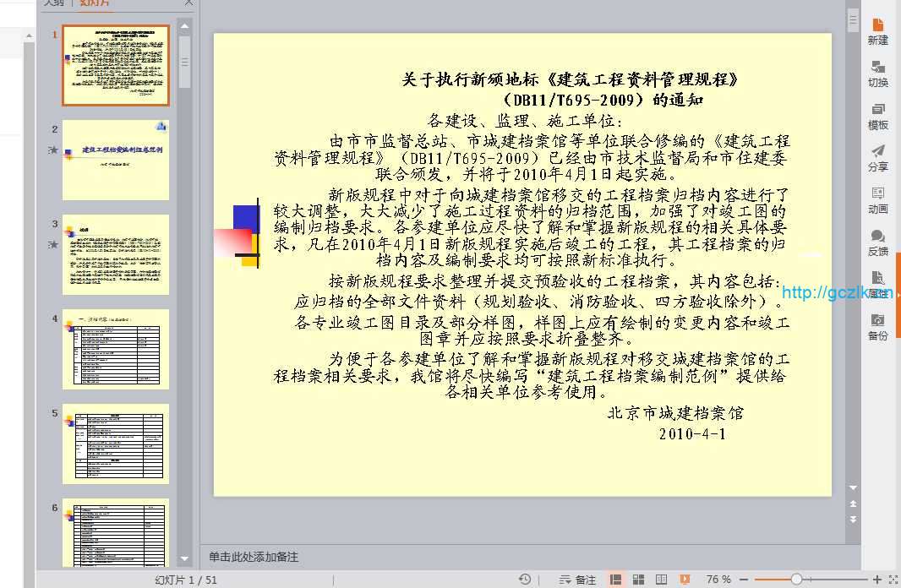Open the 模板 (Template) panel
The width and height of the screenshot is (901, 588).
pos(878,116)
